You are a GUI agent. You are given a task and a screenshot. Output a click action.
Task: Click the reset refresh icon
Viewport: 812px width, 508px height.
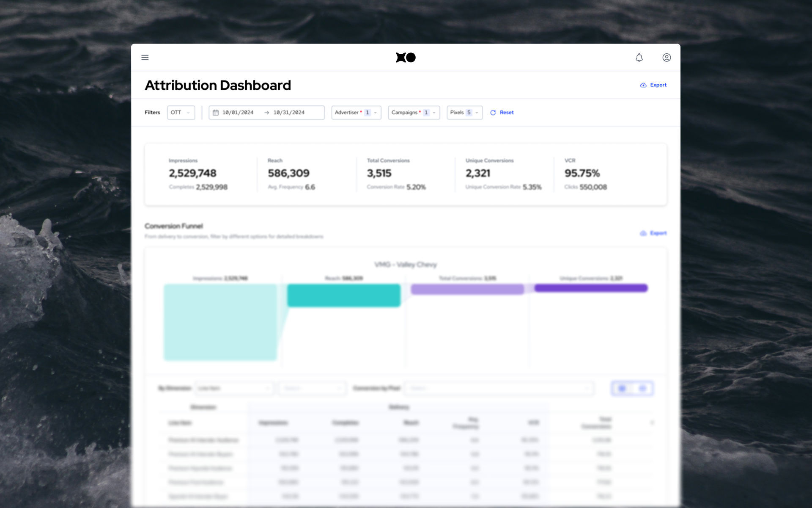(x=493, y=113)
